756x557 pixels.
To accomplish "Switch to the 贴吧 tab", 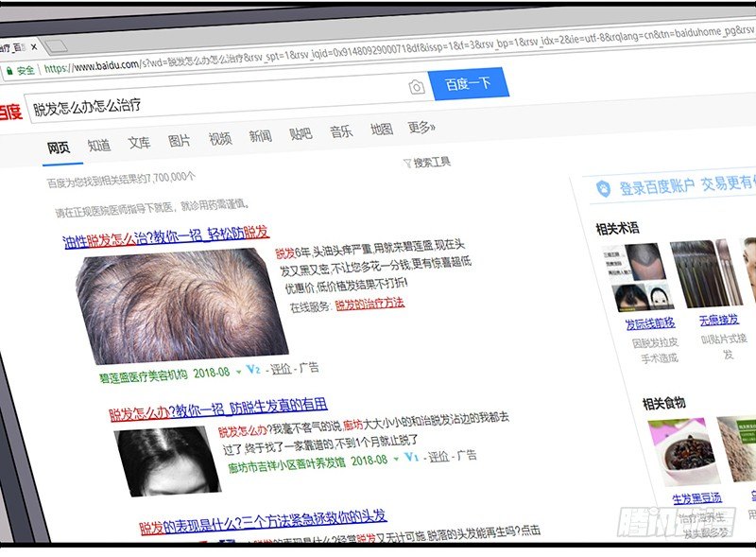I will tap(301, 133).
